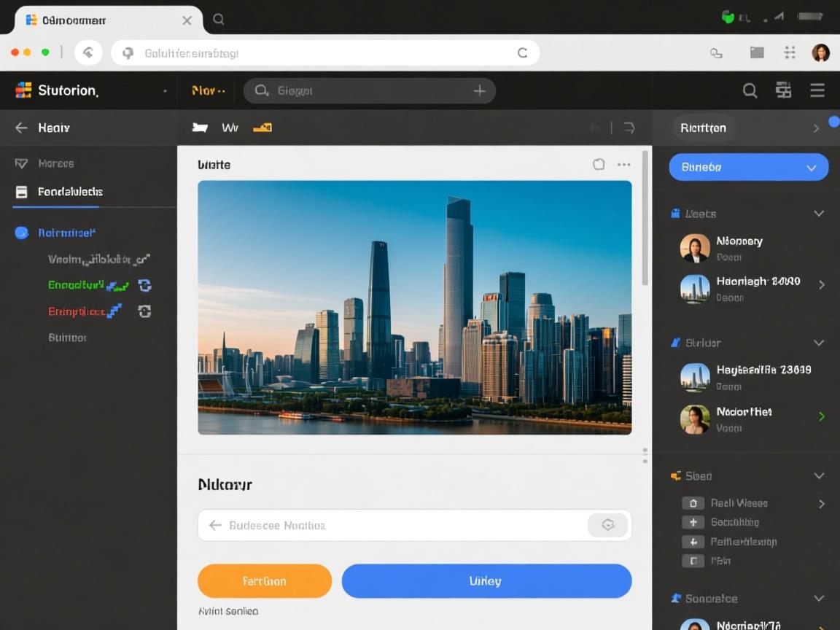Screen dimensions: 840x630
Task: Click the plus icon in search field
Action: pyautogui.click(x=479, y=91)
